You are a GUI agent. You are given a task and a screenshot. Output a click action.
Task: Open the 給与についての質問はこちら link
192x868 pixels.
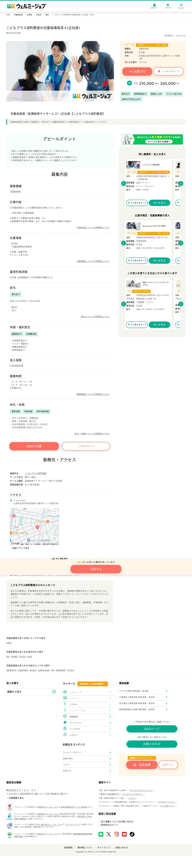(x=95, y=317)
